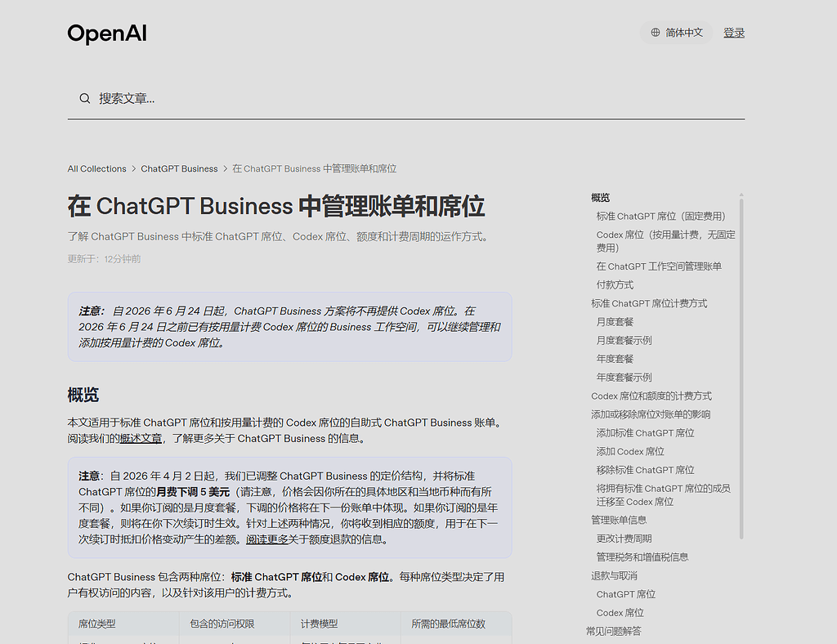Image resolution: width=837 pixels, height=644 pixels.
Task: Jump to 概览 in the table of contents
Action: pyautogui.click(x=601, y=198)
